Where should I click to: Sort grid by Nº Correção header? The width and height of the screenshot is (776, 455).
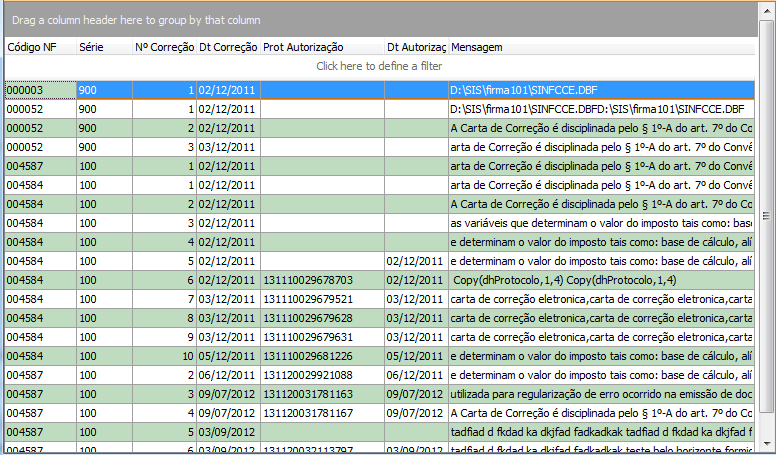tap(164, 47)
